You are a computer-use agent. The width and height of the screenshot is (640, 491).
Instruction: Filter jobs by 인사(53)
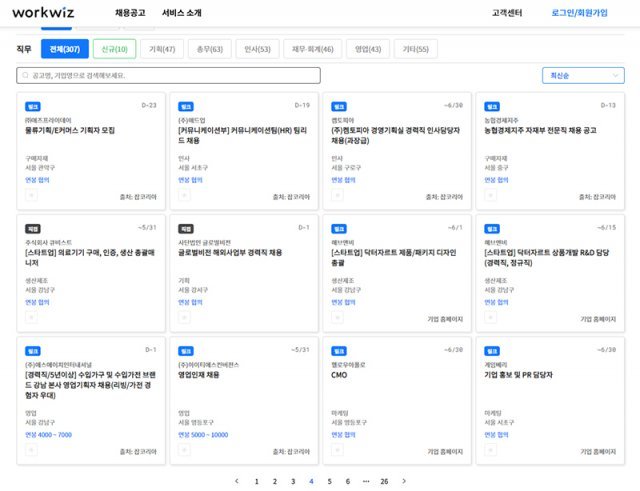(x=258, y=49)
